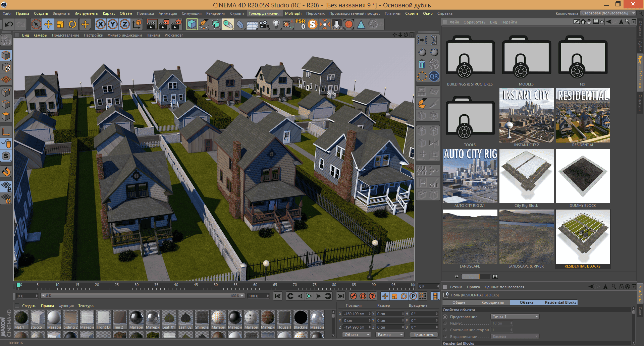Viewport: 644px width, 346px height.
Task: Add a Cube primitive object
Action: (x=192, y=24)
